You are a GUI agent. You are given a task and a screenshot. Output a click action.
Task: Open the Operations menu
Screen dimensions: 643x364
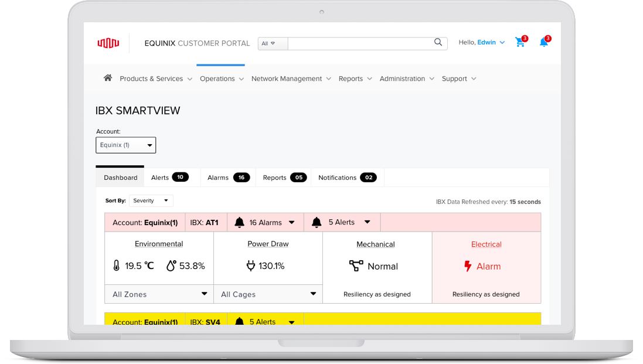[222, 79]
